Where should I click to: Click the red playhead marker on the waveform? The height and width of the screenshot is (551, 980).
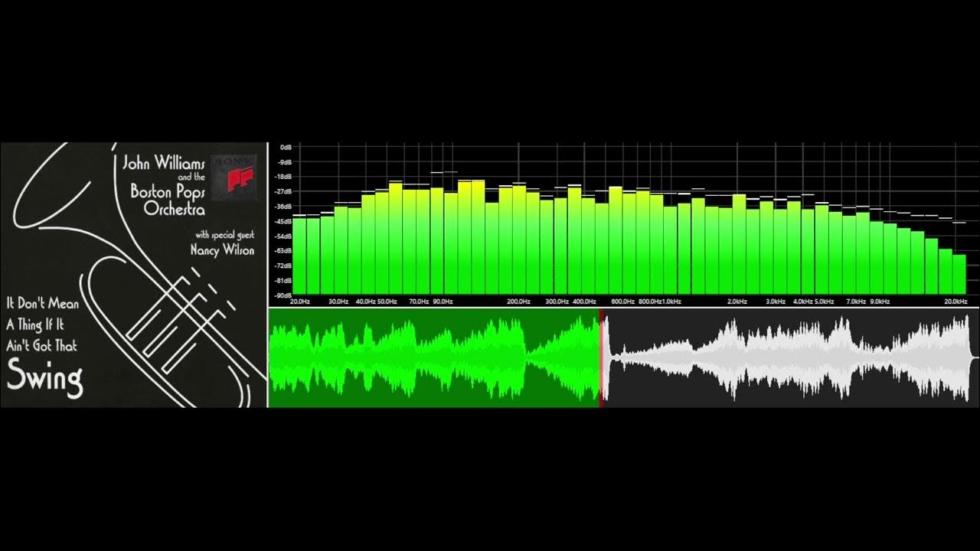point(601,358)
